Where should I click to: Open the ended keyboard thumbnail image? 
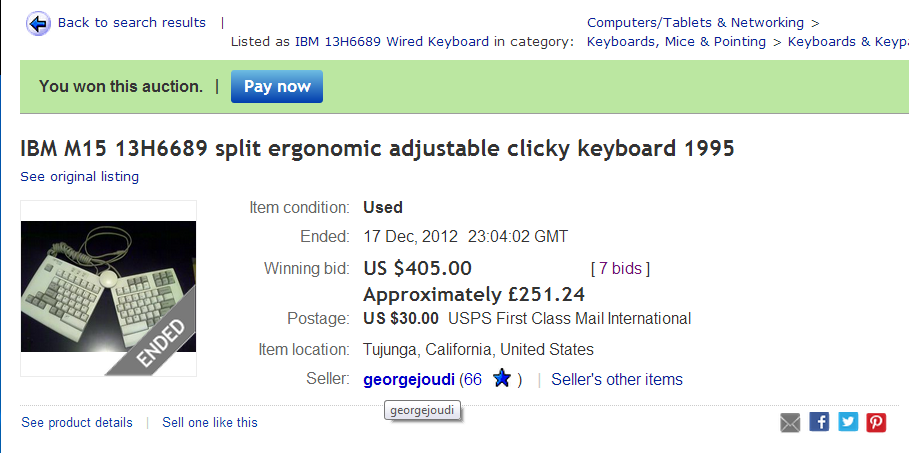(x=108, y=288)
